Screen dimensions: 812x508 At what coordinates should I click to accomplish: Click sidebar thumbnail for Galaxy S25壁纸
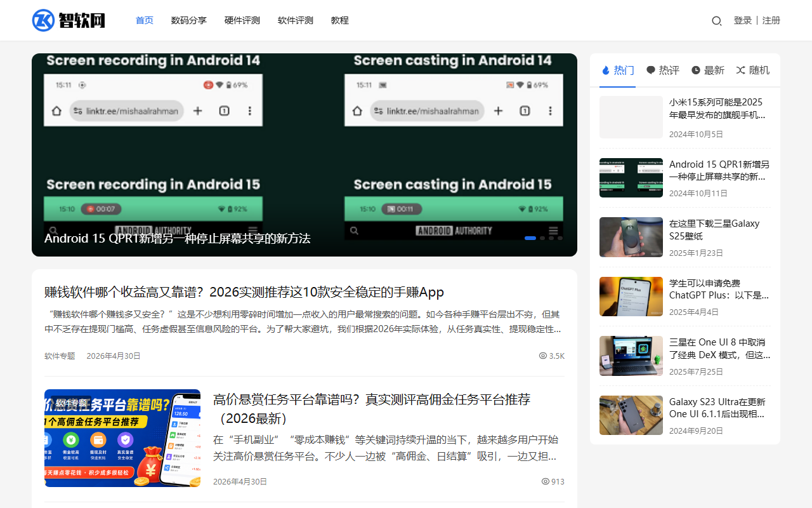(x=631, y=237)
